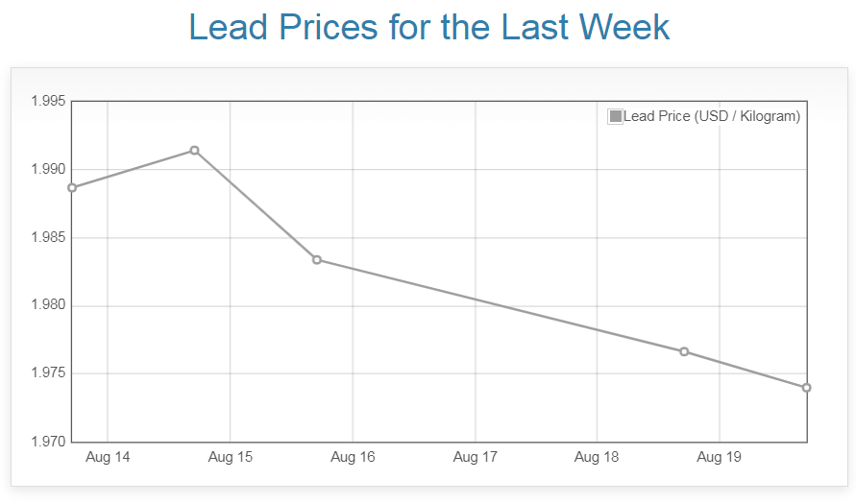Select the "Aug 19" axis label

coord(719,458)
